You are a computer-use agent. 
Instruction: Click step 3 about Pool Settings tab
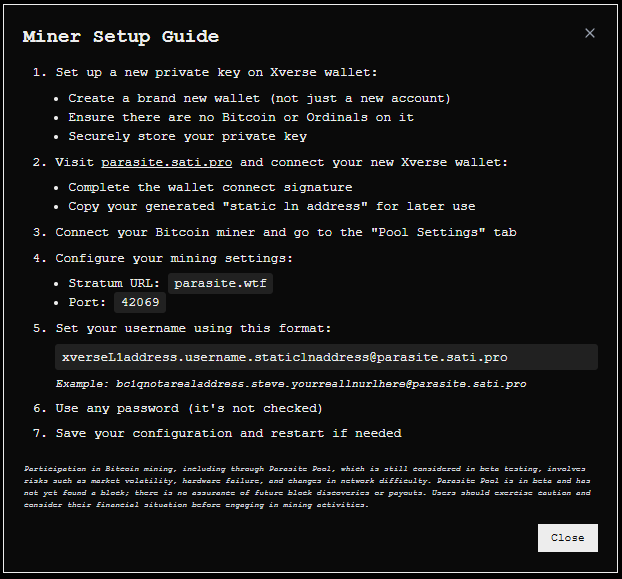pyautogui.click(x=286, y=232)
